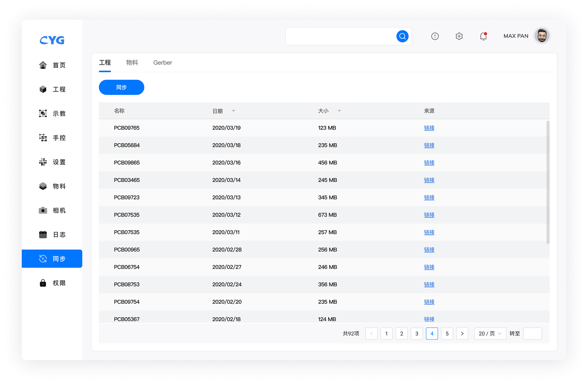Click the 名称 column header
The image size is (588, 384).
119,111
